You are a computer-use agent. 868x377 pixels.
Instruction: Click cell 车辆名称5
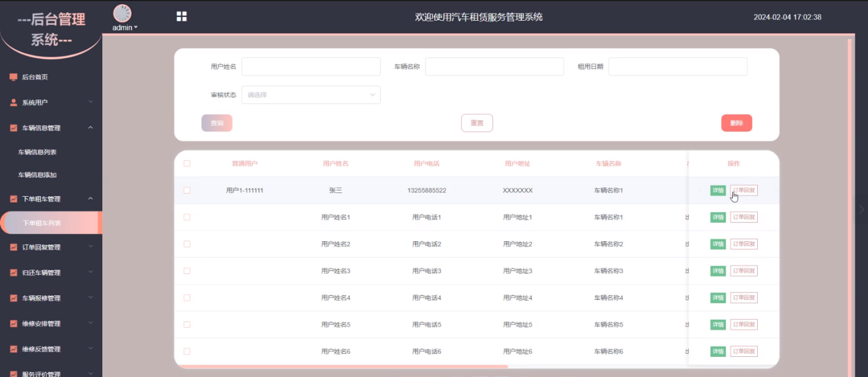[x=609, y=325]
